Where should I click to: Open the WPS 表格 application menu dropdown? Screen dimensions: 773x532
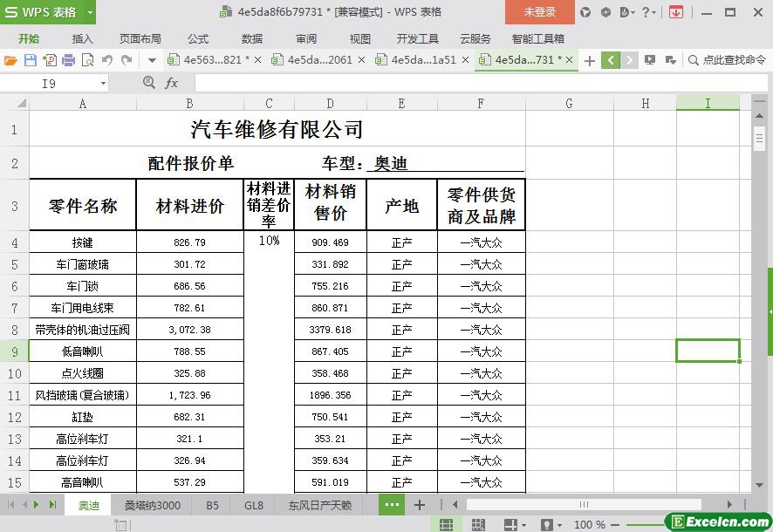click(x=90, y=12)
